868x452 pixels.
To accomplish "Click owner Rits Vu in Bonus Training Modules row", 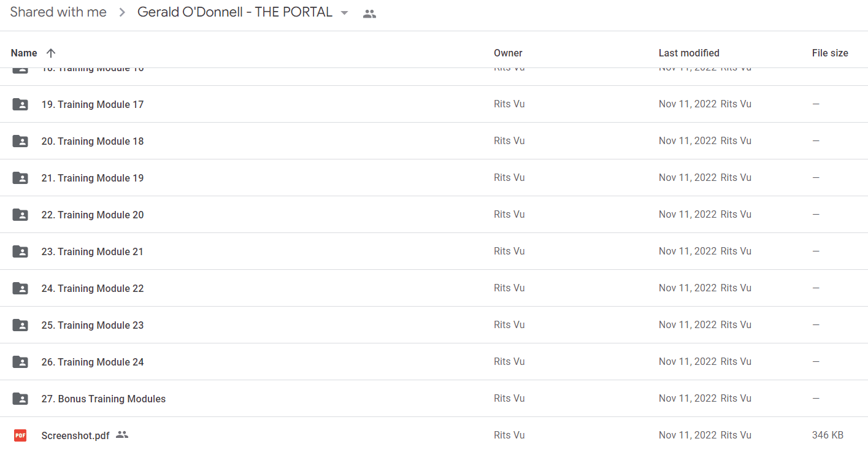I will point(509,399).
